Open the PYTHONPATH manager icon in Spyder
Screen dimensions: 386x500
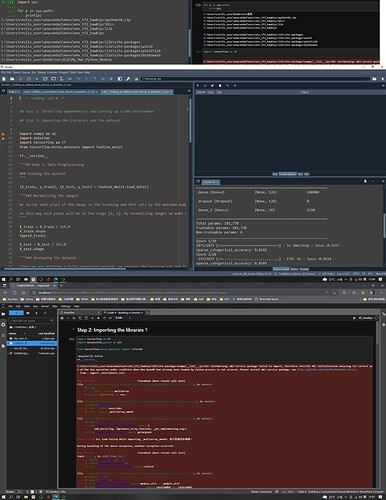click(x=136, y=79)
